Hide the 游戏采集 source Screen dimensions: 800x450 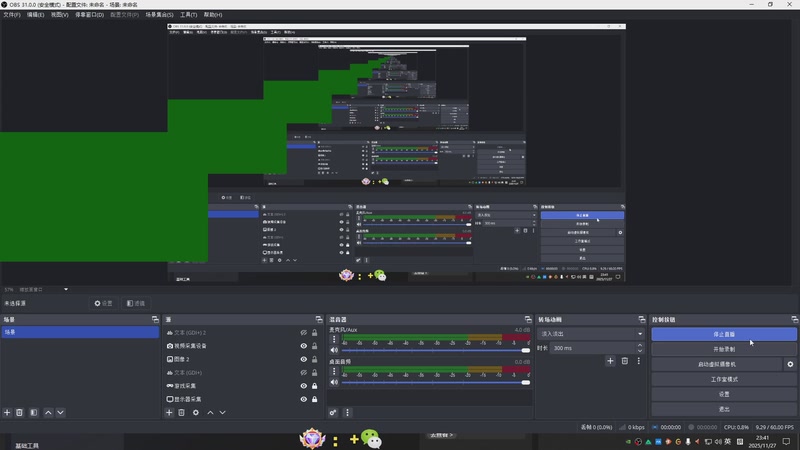tap(304, 386)
